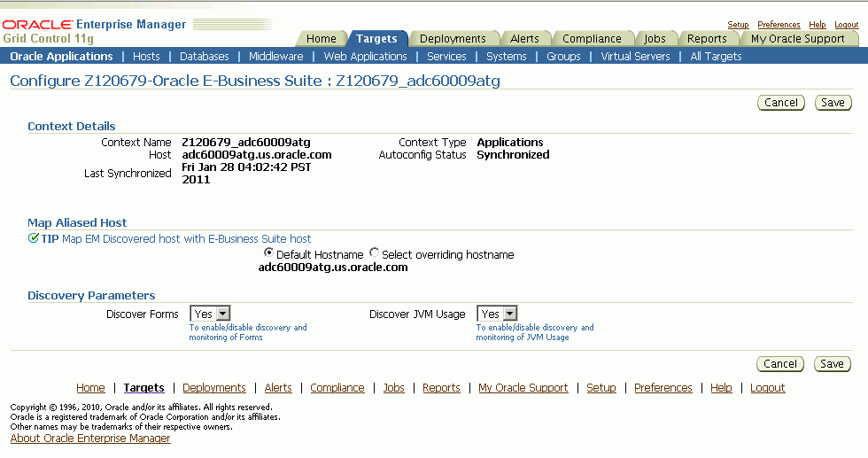Screen dimensions: 868x458
Task: Click the Context Name value Z120679_adc60009atg
Action: (246, 143)
